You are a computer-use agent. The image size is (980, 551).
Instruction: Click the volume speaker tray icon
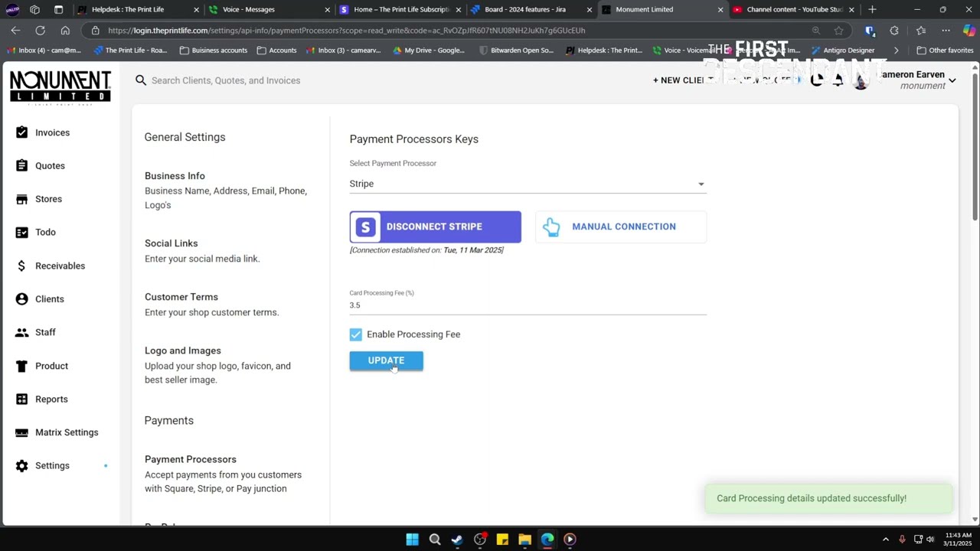pos(930,540)
